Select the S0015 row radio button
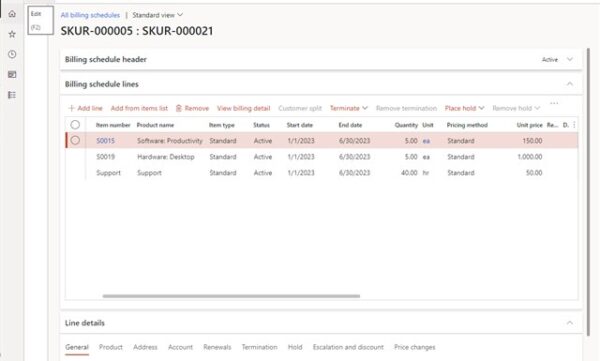Image resolution: width=600 pixels, height=361 pixels. (75, 140)
